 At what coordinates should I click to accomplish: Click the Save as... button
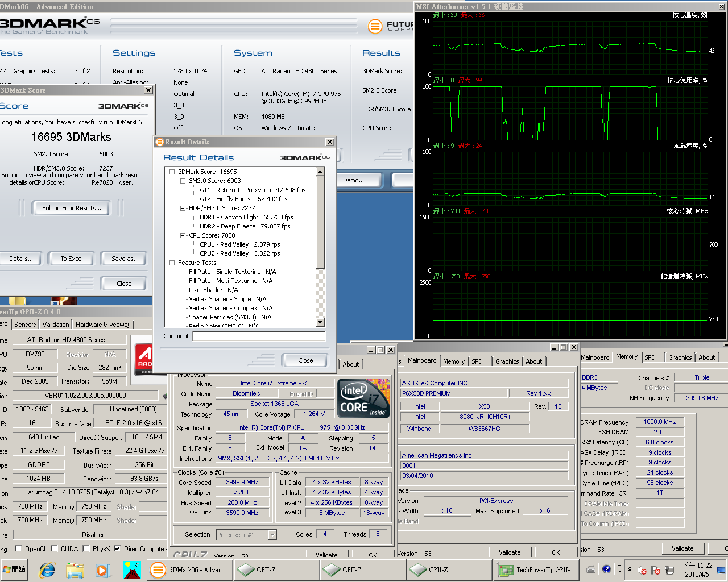tap(125, 259)
